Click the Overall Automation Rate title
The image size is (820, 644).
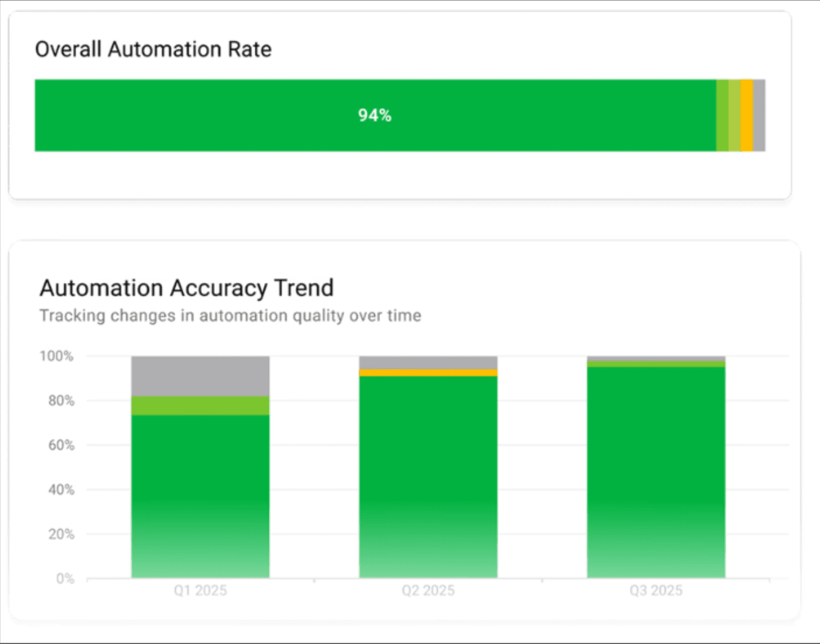[153, 49]
